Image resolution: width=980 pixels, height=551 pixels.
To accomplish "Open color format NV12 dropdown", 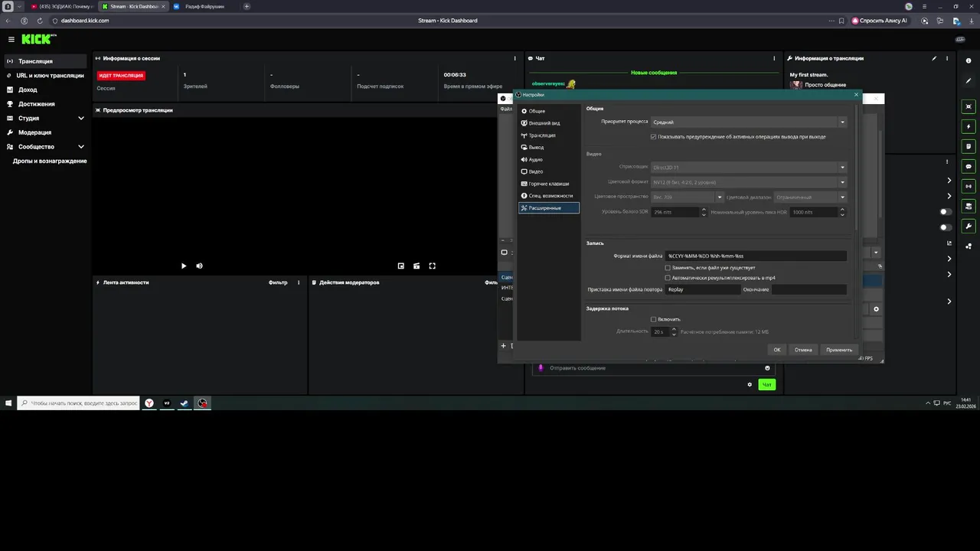I will tap(749, 182).
